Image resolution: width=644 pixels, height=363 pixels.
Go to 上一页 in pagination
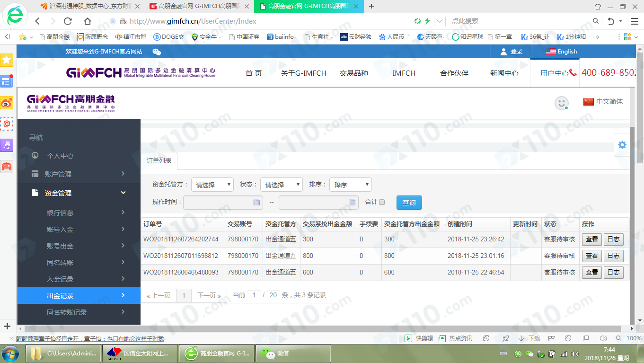[x=159, y=295]
